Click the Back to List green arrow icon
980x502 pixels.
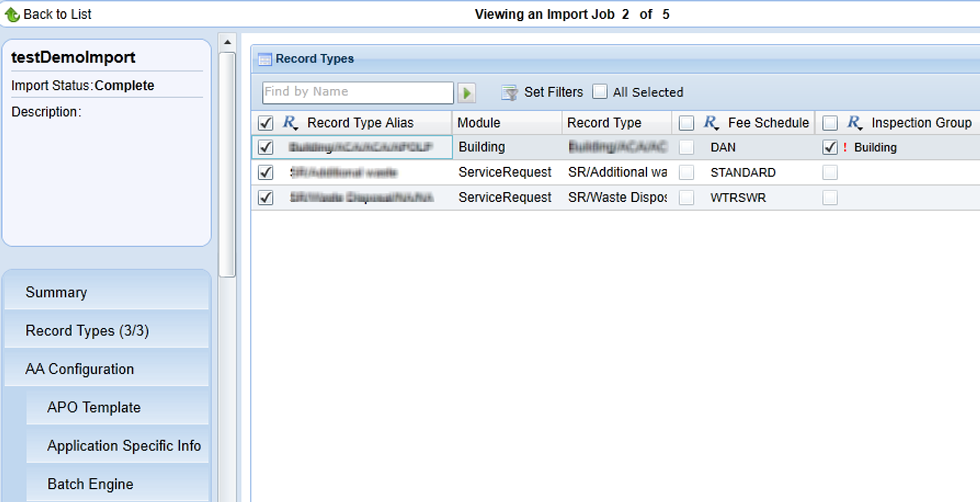click(12, 15)
